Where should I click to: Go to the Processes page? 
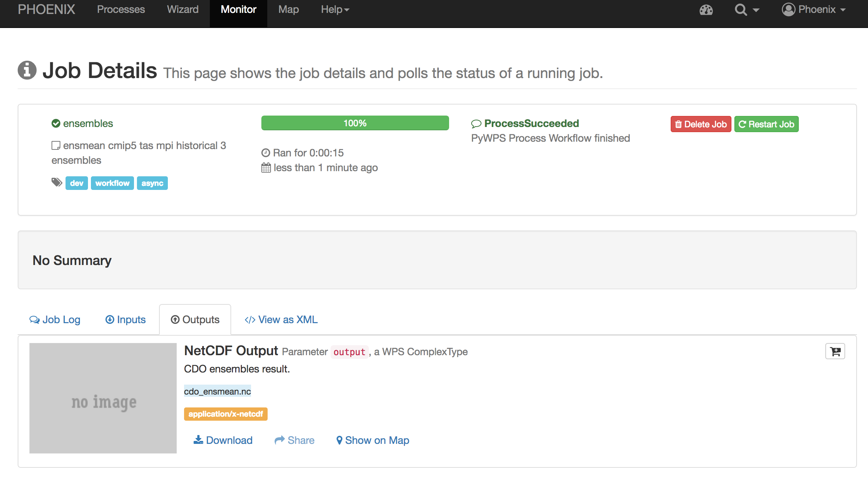121,10
